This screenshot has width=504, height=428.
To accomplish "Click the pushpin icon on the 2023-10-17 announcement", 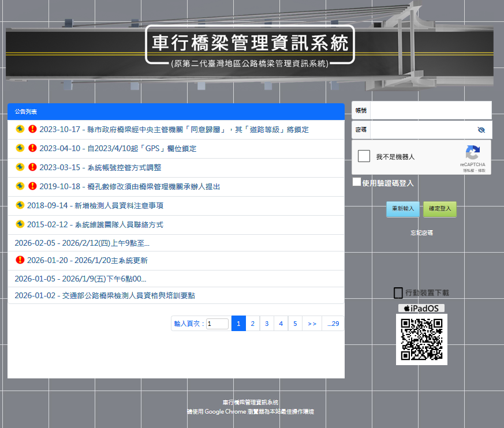I will point(20,129).
